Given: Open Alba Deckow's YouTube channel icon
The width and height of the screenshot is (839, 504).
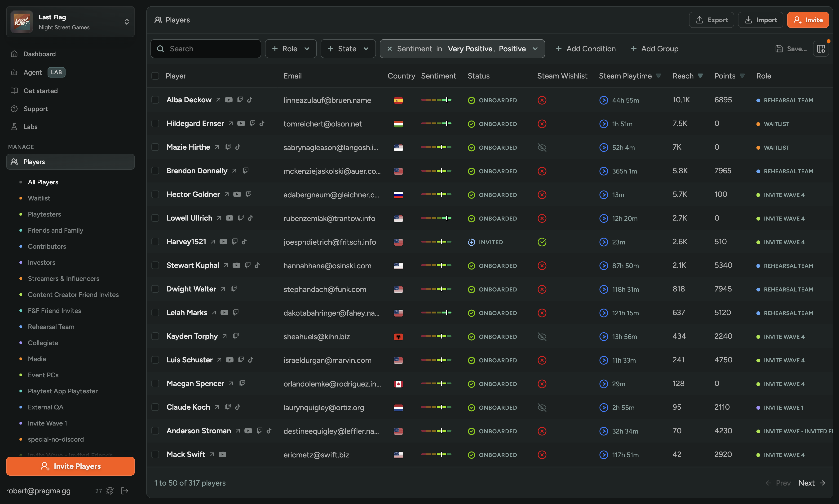Looking at the screenshot, I should coord(229,100).
